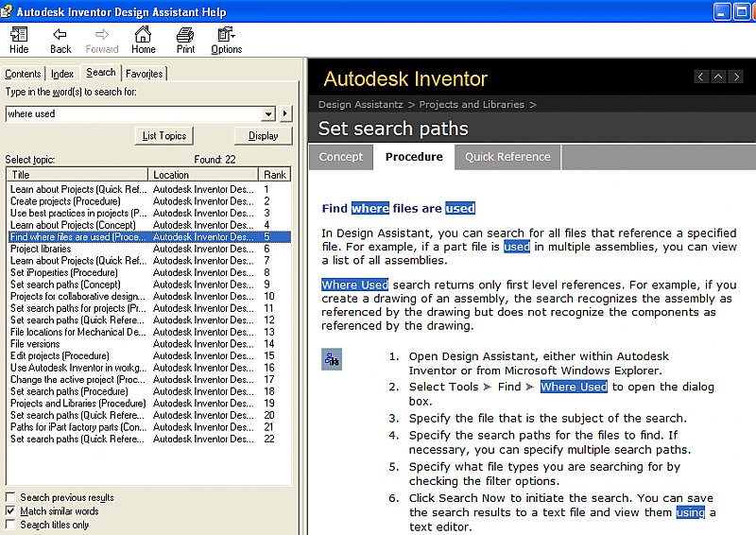Select 'Set search paths (Procedure)' topic

(x=149, y=391)
